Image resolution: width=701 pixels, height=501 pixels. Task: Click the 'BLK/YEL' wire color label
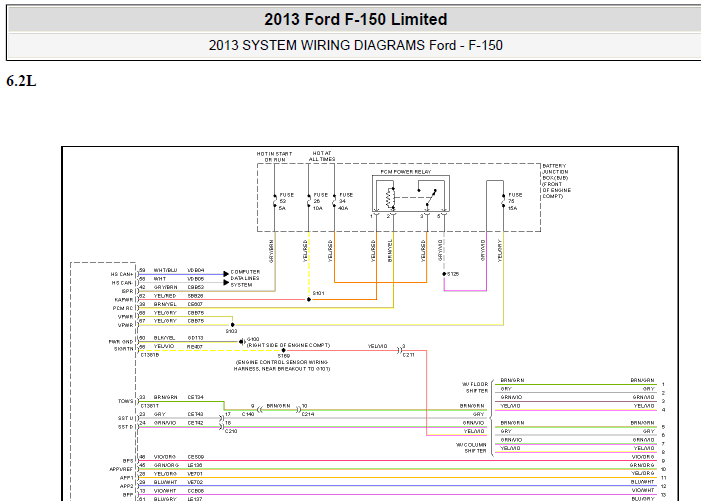coord(164,338)
